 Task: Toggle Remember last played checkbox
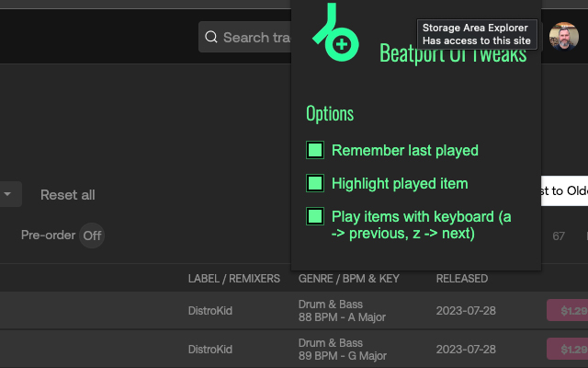(x=315, y=150)
